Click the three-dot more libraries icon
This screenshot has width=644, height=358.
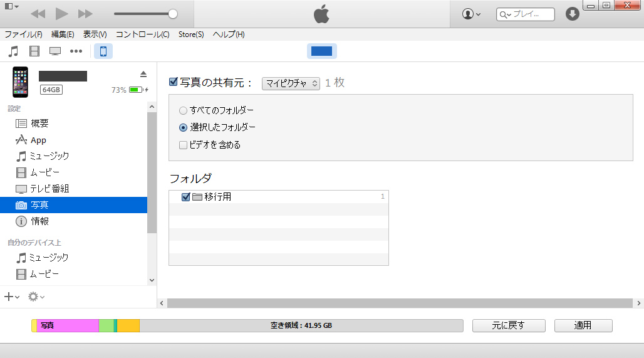click(x=76, y=51)
